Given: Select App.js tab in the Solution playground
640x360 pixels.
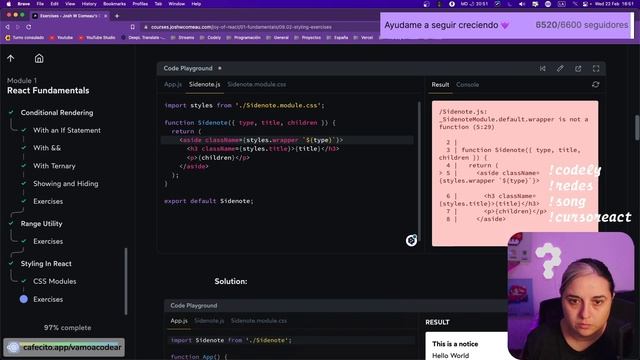Looking at the screenshot, I should [179, 321].
